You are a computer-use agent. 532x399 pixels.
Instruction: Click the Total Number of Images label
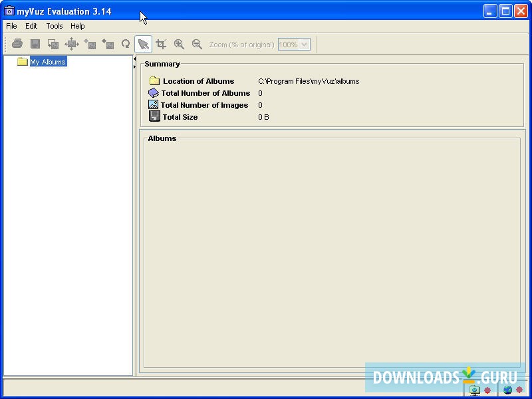point(205,105)
